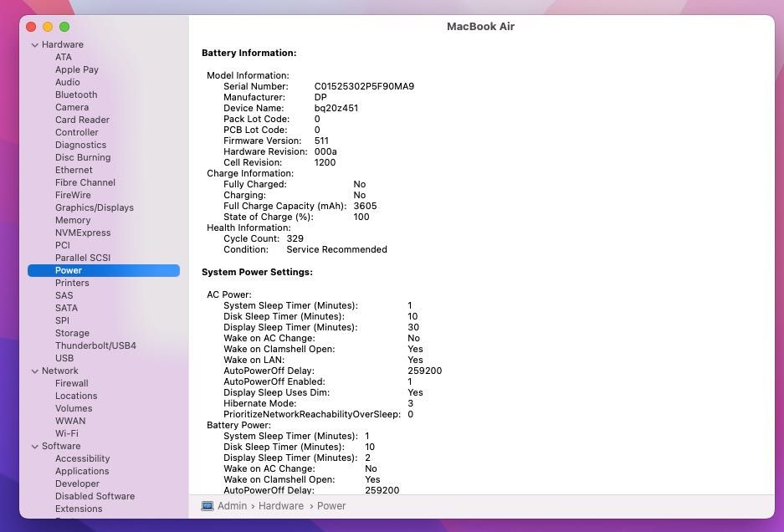The width and height of the screenshot is (784, 532).
Task: Close the window with the red button
Action: coord(31,27)
